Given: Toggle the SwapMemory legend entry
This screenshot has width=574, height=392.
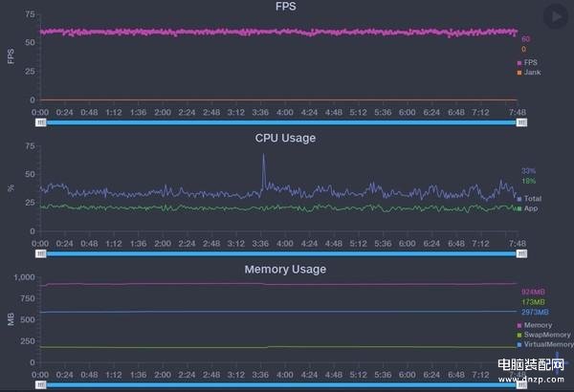Looking at the screenshot, I should tap(543, 335).
